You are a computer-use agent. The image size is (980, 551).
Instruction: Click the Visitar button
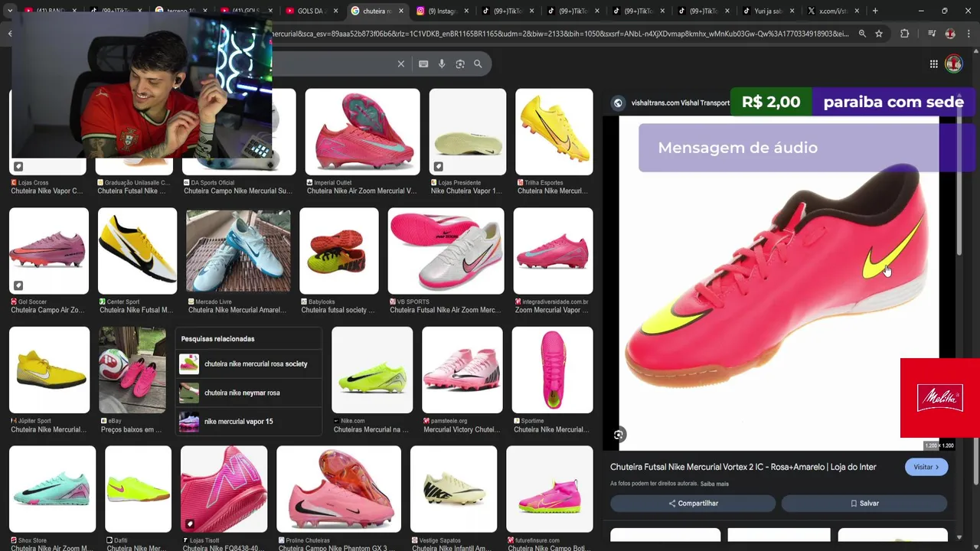coord(926,467)
